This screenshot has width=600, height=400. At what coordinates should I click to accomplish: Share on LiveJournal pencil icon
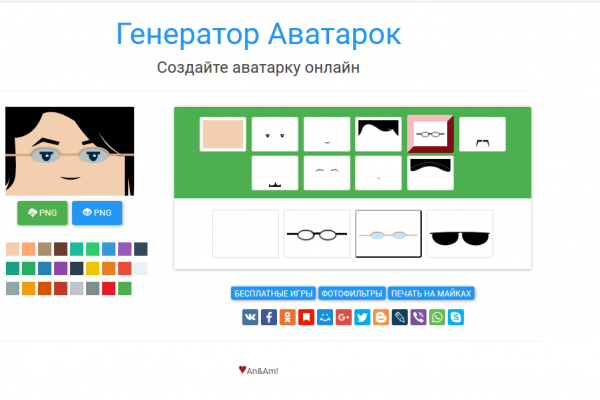tap(399, 317)
